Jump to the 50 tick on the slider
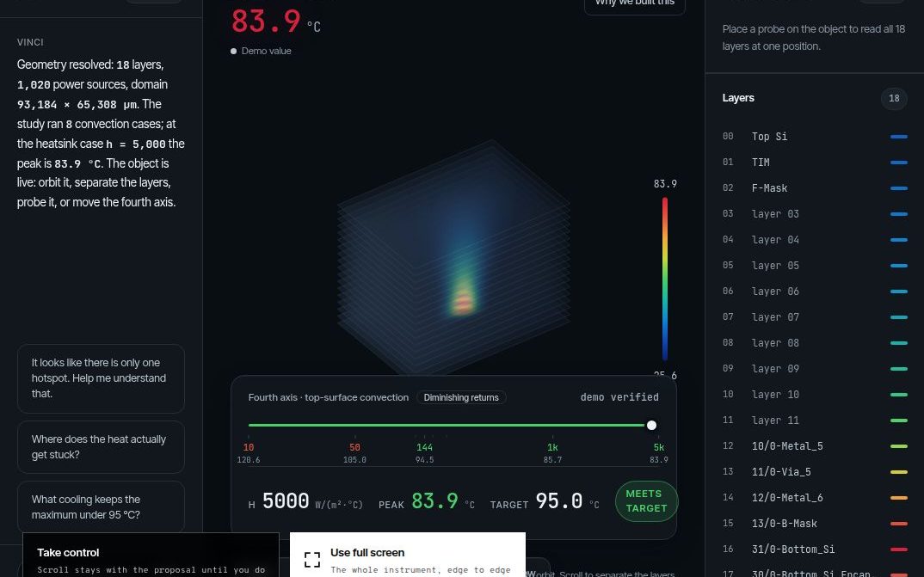The width and height of the screenshot is (924, 577). (x=354, y=447)
